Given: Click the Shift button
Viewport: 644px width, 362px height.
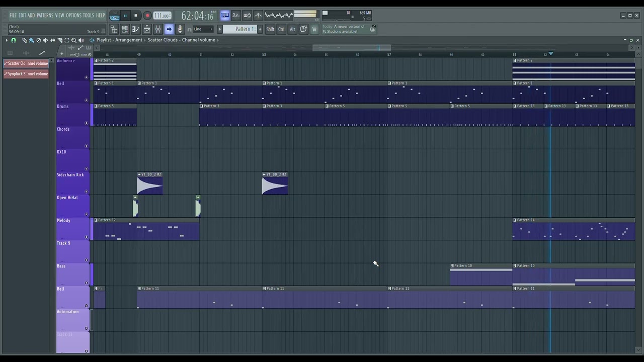Looking at the screenshot, I should tap(270, 29).
